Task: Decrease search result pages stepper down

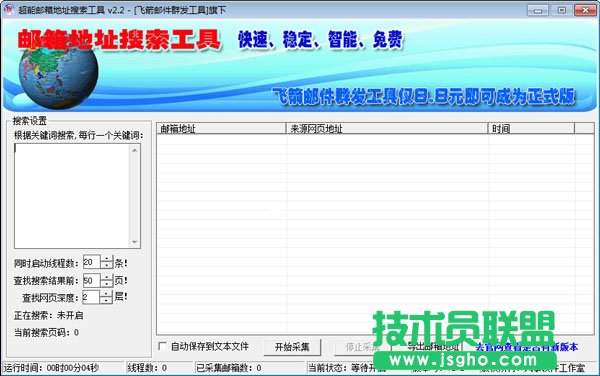Action: [x=107, y=284]
